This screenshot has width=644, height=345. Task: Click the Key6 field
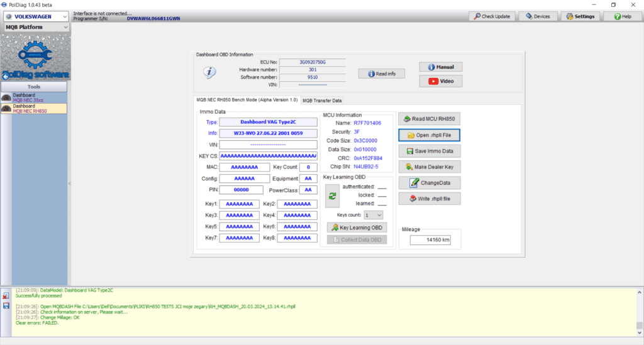297,226
